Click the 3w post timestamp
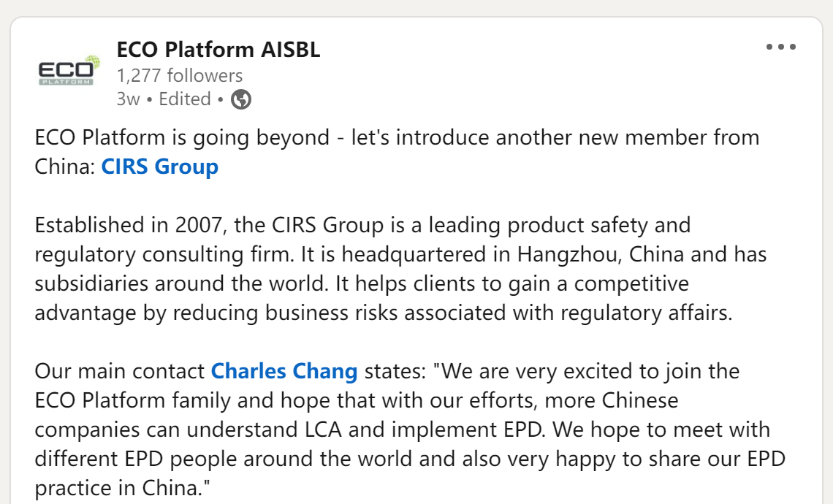This screenshot has width=833, height=504. click(x=127, y=99)
